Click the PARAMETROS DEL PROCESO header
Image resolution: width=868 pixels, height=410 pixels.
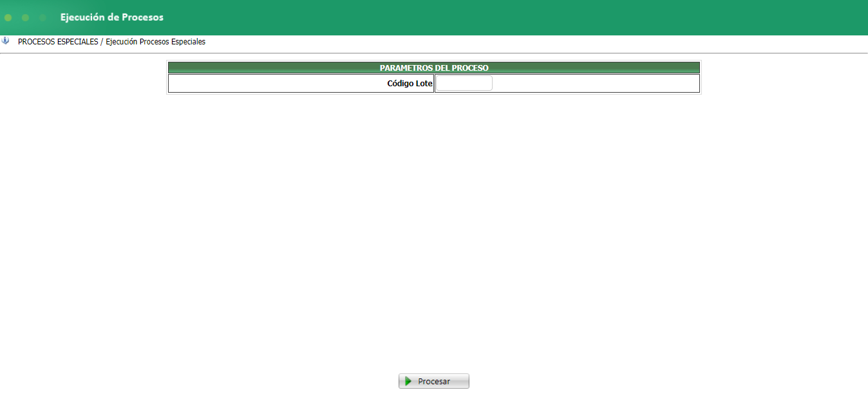[x=434, y=68]
